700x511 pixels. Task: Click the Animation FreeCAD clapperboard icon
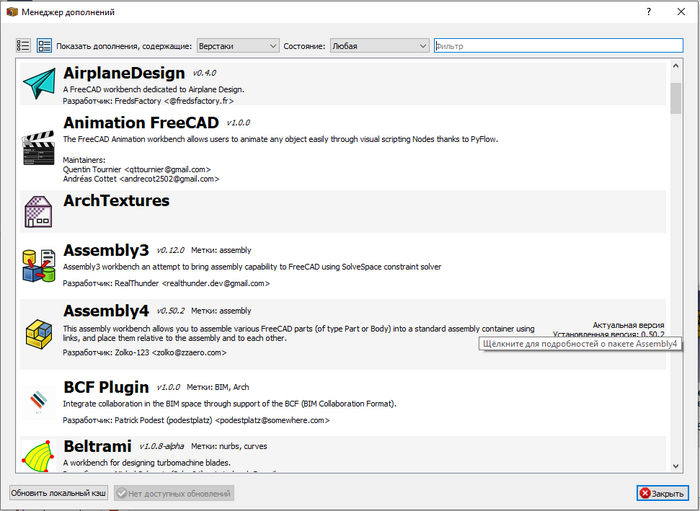pyautogui.click(x=40, y=148)
